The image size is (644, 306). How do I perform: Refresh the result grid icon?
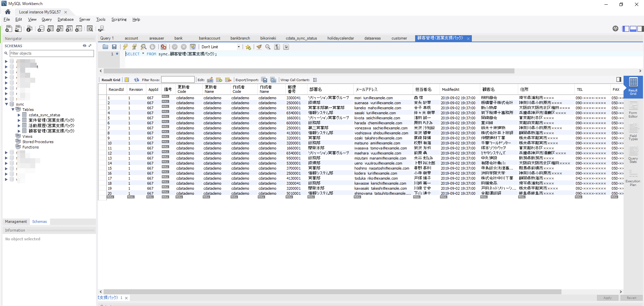coord(137,80)
